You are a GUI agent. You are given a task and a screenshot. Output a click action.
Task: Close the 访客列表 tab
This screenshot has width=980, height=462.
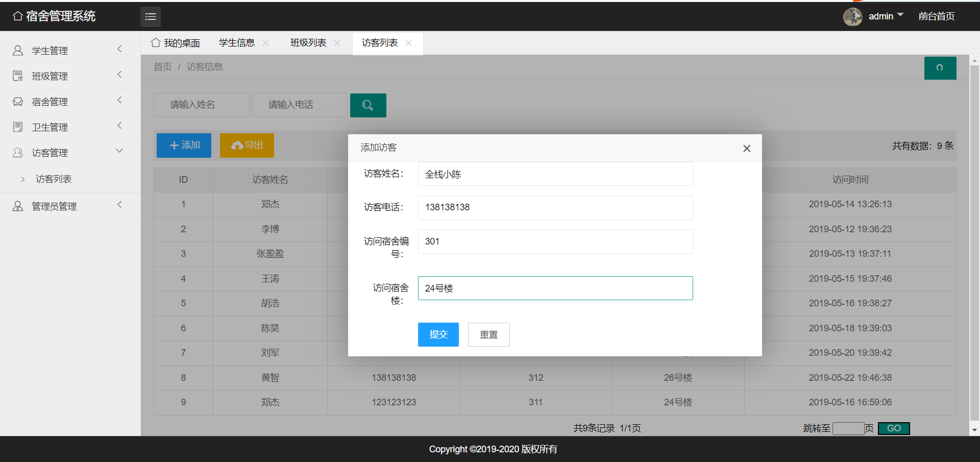[408, 43]
